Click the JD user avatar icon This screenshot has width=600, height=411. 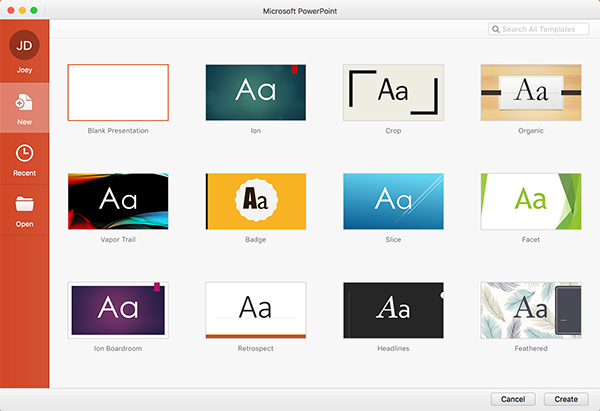tap(24, 45)
